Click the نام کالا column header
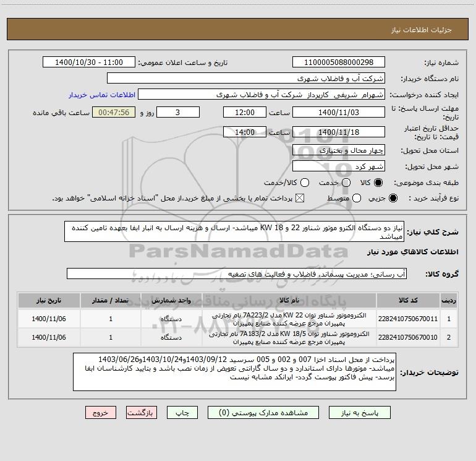Screen dimensions: 476x461 (289, 300)
